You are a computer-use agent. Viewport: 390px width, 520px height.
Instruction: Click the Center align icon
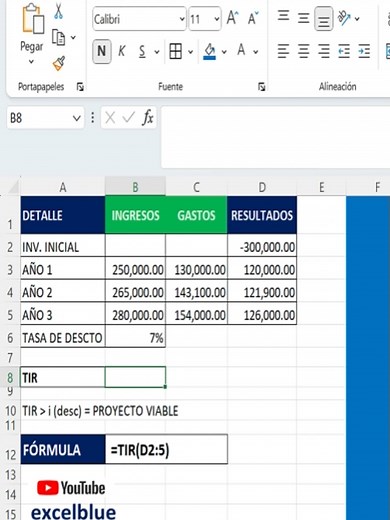point(303,51)
